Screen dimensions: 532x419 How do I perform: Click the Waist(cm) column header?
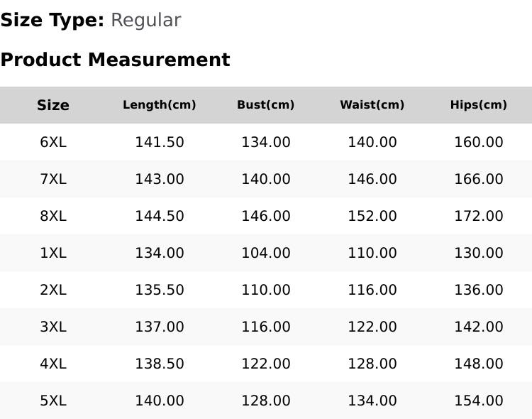click(372, 105)
